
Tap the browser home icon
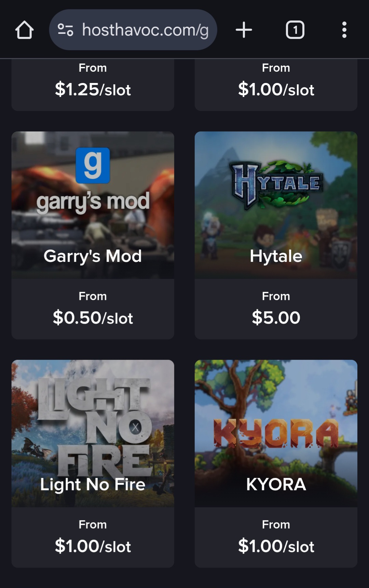tap(24, 30)
